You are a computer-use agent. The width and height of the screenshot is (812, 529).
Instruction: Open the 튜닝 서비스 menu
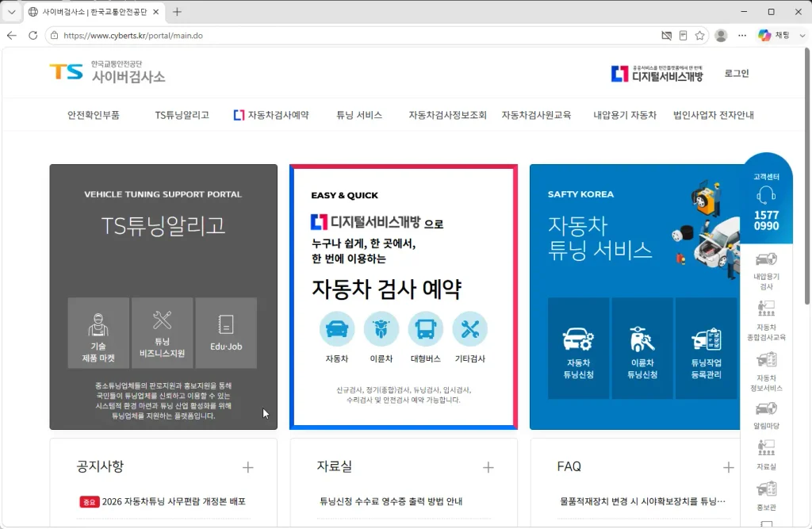[x=359, y=115]
